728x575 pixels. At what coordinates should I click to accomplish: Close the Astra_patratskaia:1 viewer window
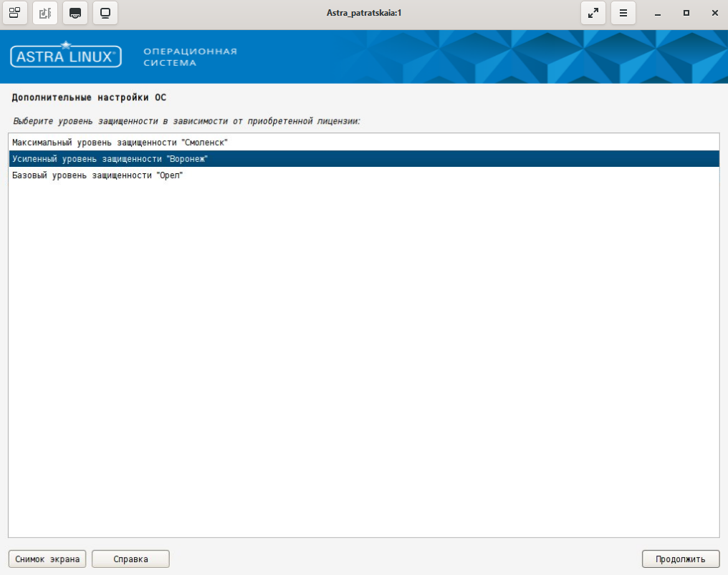pos(715,13)
